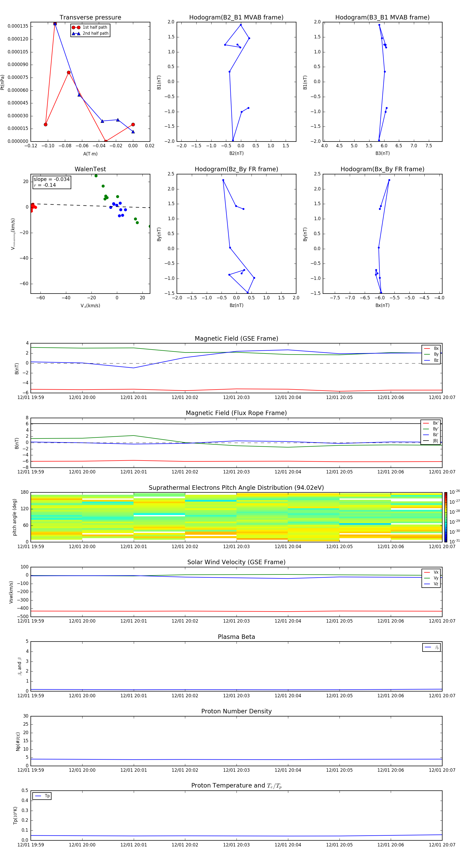This screenshot has height=868, width=473.
Task: Select the 'Bx' entry in GSE legend
Action: (431, 349)
